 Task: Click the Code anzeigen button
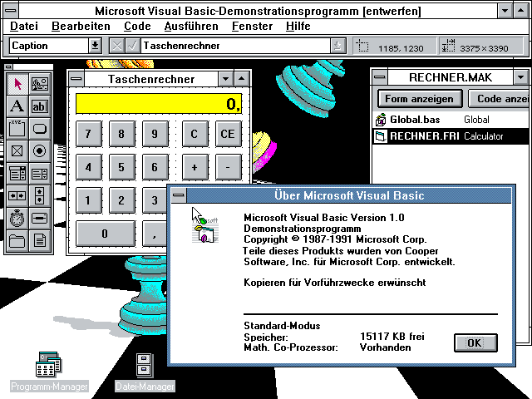(x=499, y=99)
